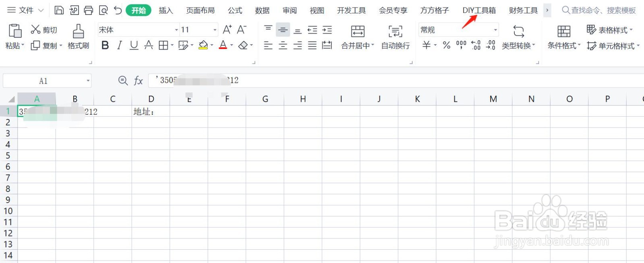Apply thousands separator 000 icon
This screenshot has height=263, width=644.
tap(461, 45)
